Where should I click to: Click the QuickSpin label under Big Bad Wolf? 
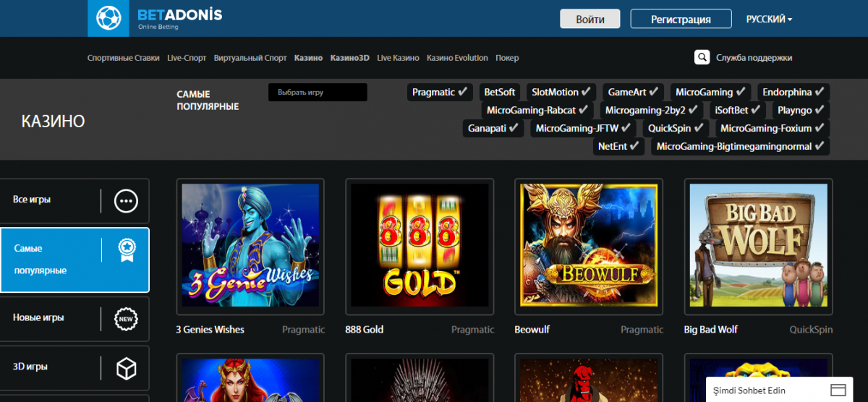pos(811,330)
